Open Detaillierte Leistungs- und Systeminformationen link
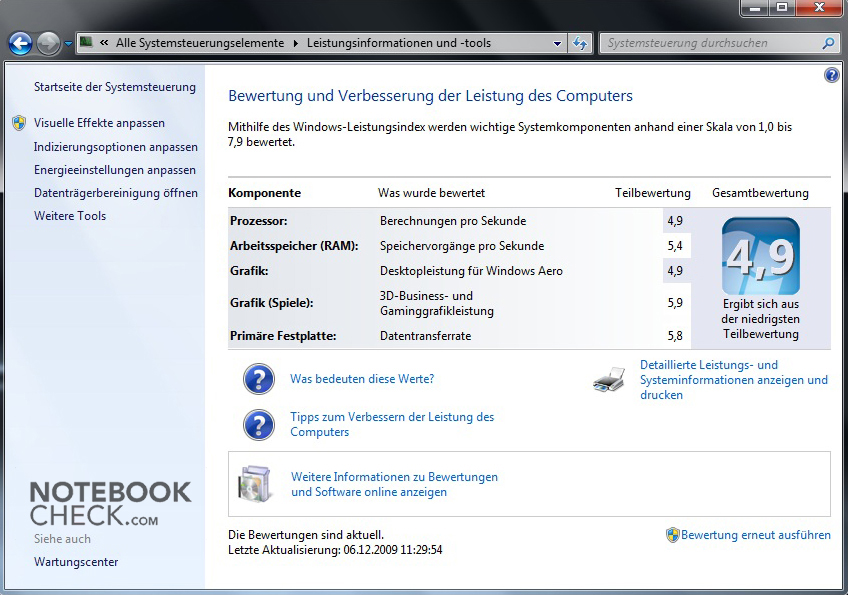Viewport: 848px width, 595px height. [734, 380]
